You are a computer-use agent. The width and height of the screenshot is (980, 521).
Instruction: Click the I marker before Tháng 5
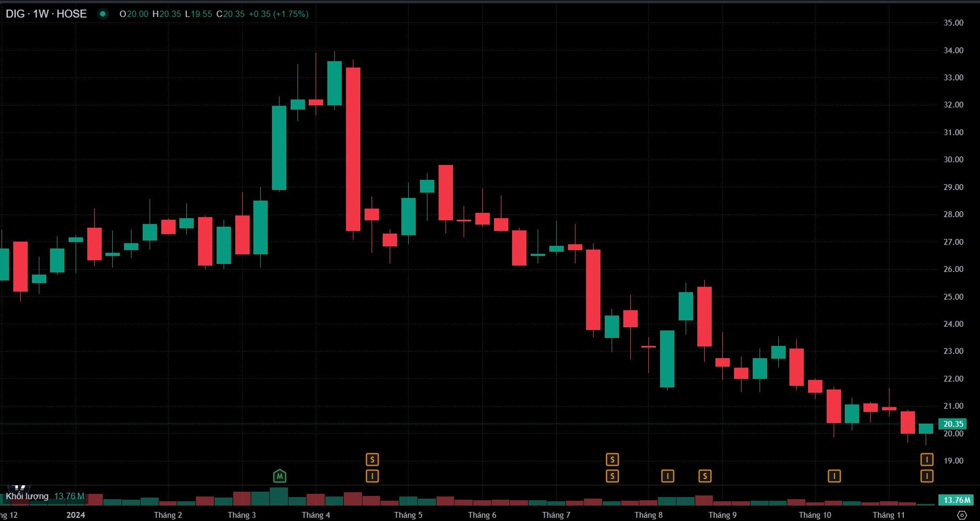pos(372,476)
